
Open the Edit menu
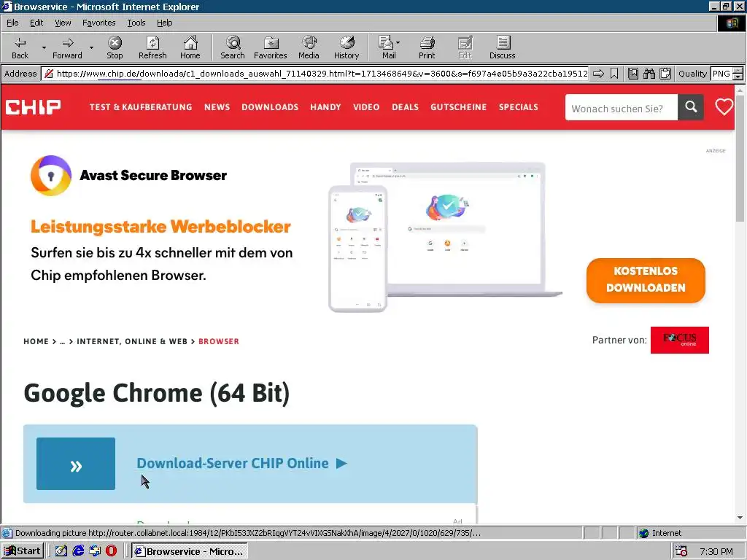click(36, 23)
